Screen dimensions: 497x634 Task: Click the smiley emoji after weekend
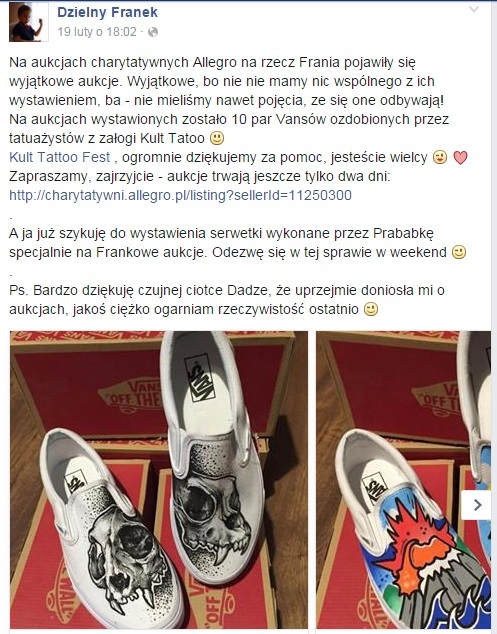point(459,252)
